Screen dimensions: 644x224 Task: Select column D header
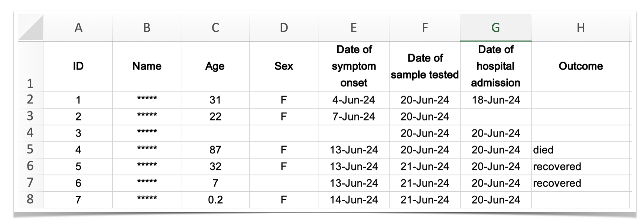point(284,28)
